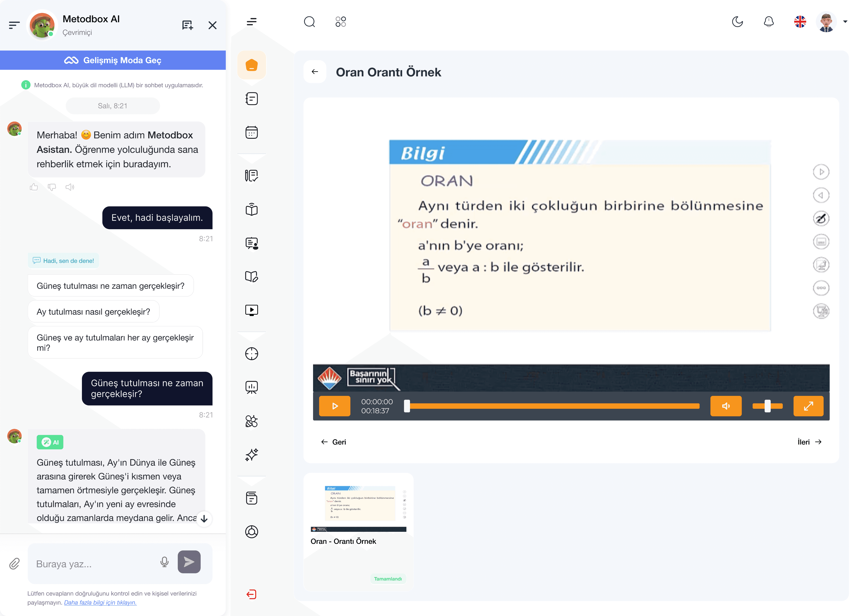Click the red logout icon in sidebar
Viewport: 867px width, 616px height.
(251, 594)
